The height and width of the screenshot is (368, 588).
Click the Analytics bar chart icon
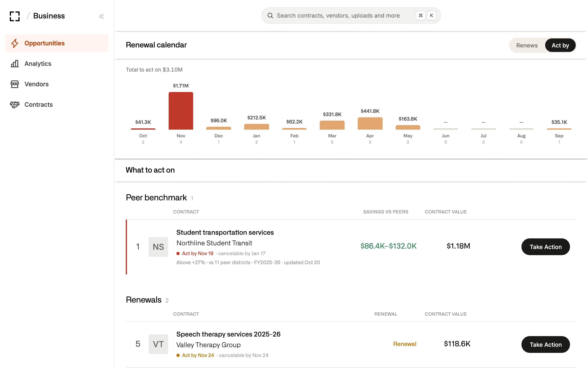pos(14,64)
